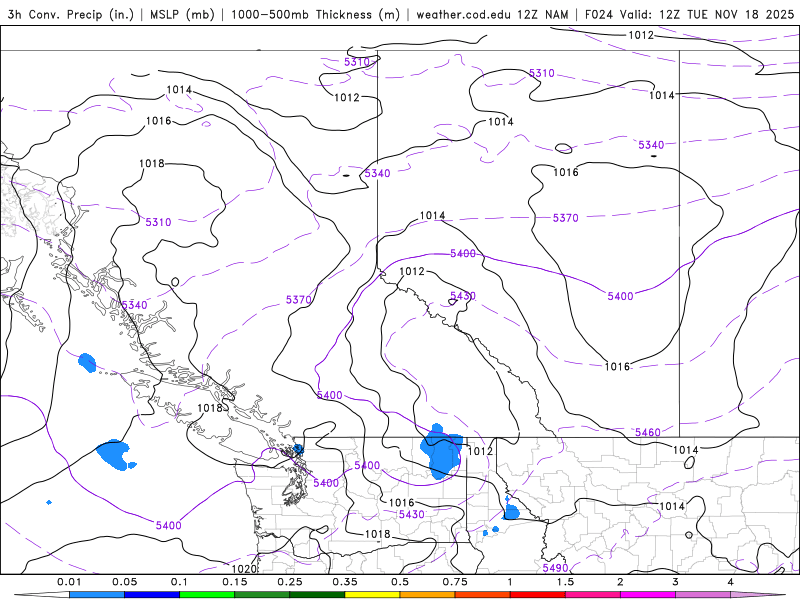Image resolution: width=800 pixels, height=600 pixels.
Task: Click the 0.01 legend value
Action: click(x=69, y=582)
